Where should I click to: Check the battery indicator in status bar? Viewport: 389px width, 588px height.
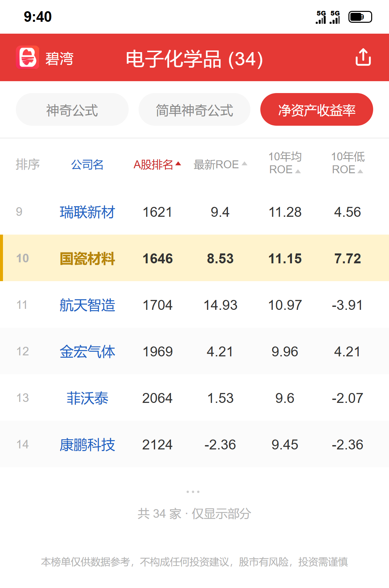tap(360, 17)
